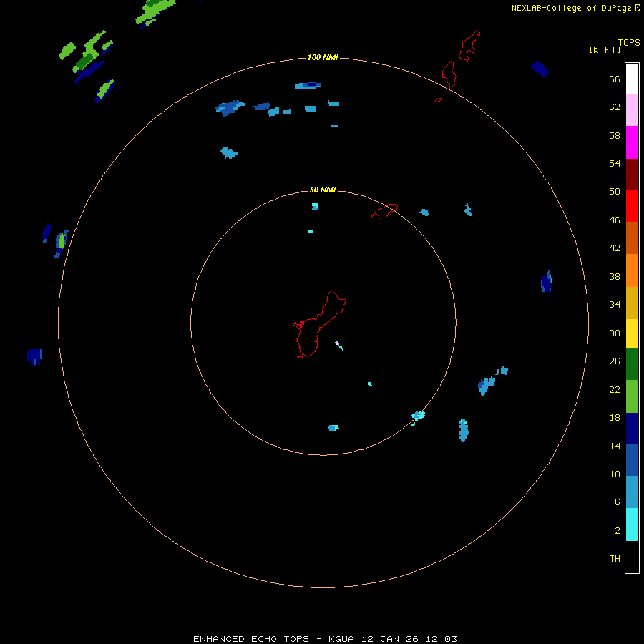
Task: Click the '42' scale value
Action: click(615, 248)
